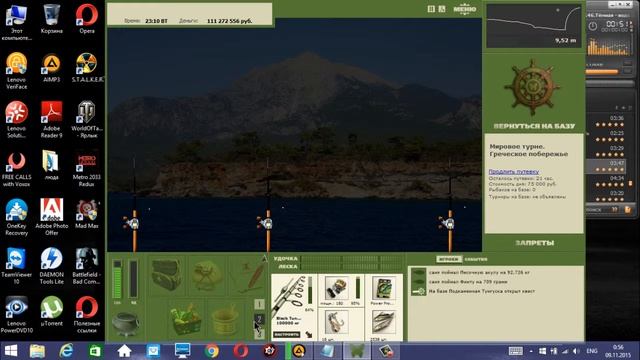Screen dimensions: 640x360
Task: Select the triple hook thumbnail
Action: (336, 322)
